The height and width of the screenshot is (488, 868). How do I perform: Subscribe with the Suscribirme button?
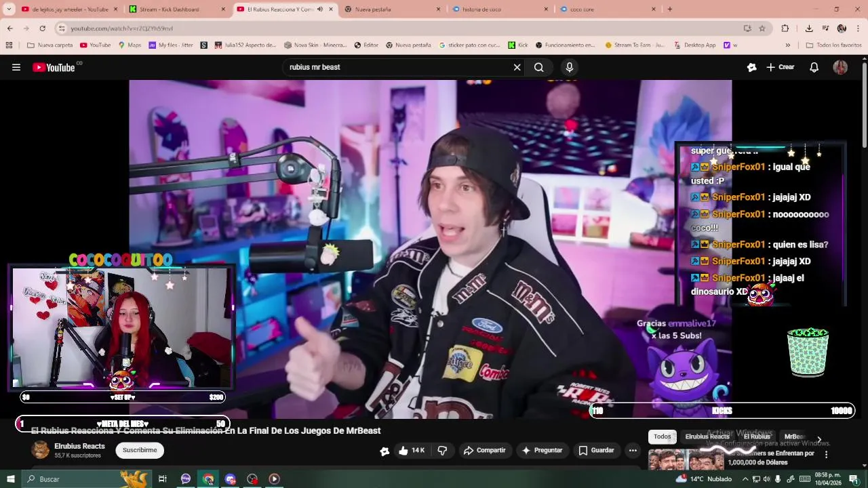tap(140, 450)
